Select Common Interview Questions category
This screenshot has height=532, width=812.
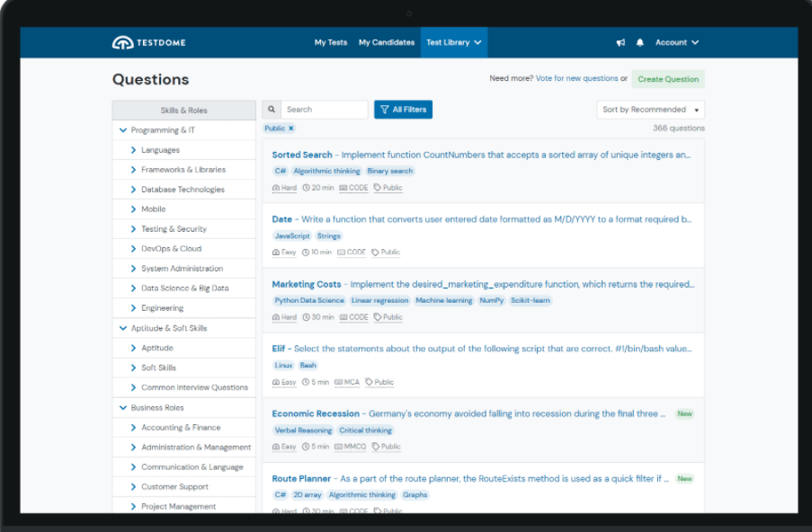(x=195, y=387)
